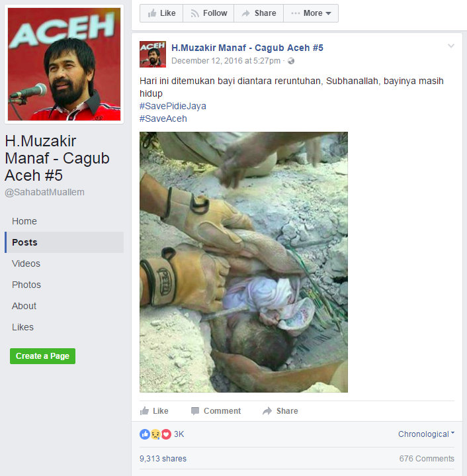This screenshot has width=467, height=476.
Task: Follow the page with Follow button
Action: pyautogui.click(x=208, y=13)
